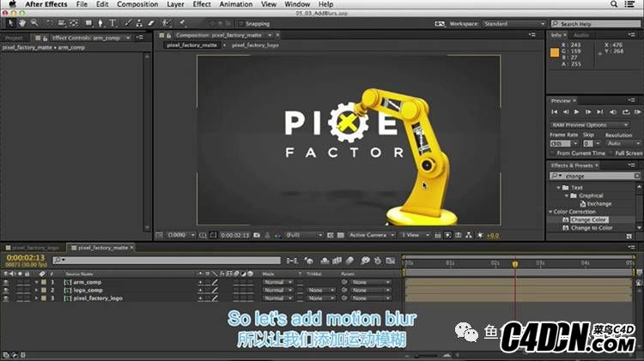Open the magnification (100%) dropdown

180,235
